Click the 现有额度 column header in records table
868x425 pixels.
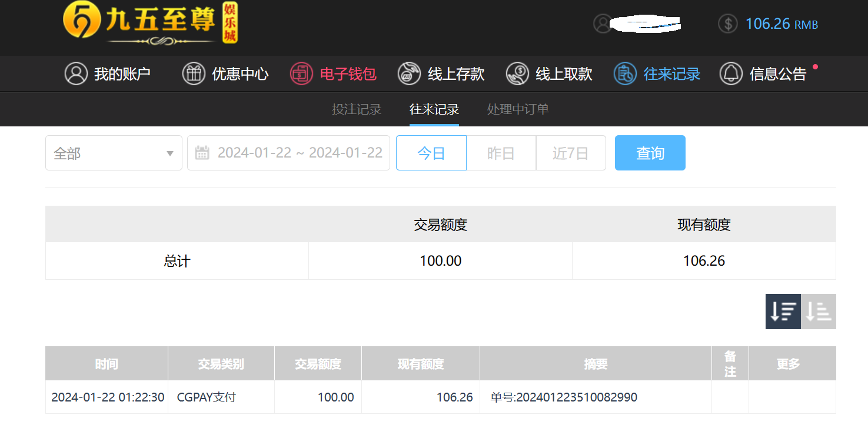tap(421, 364)
